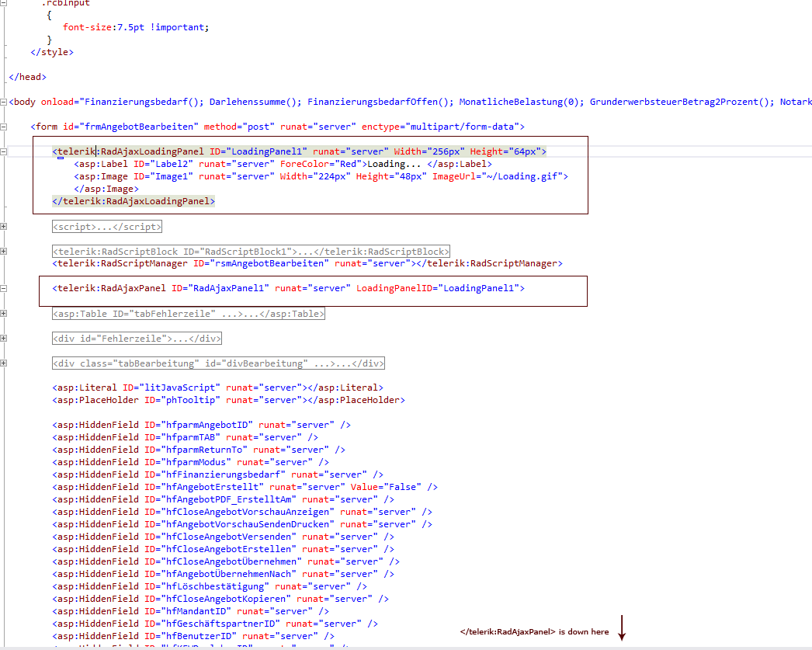Click HiddenField "hfMandantID" line
Image resolution: width=812 pixels, height=650 pixels.
coord(190,612)
